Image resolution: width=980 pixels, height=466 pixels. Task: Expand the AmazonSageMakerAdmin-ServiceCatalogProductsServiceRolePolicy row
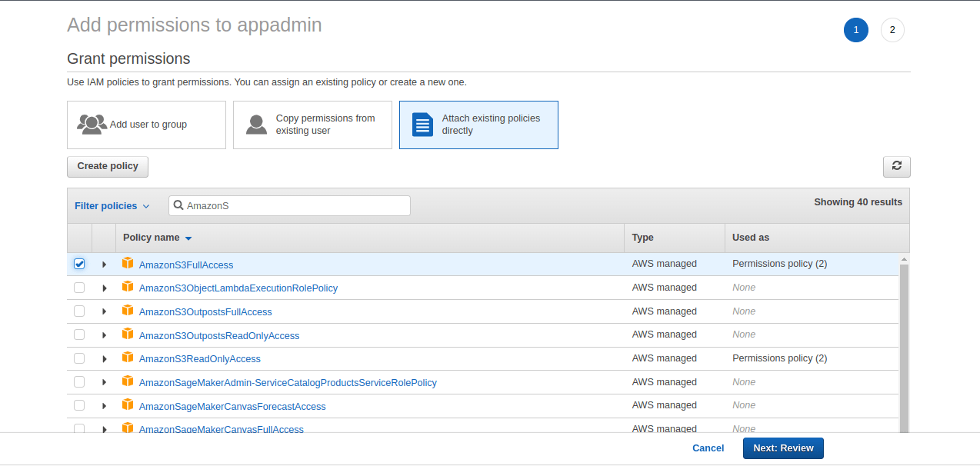point(104,382)
